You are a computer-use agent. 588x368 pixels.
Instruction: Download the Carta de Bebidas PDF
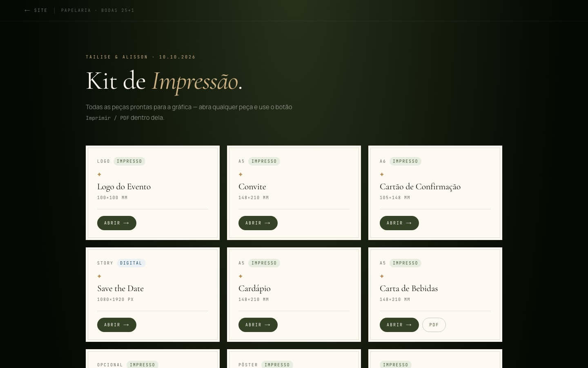(x=434, y=325)
